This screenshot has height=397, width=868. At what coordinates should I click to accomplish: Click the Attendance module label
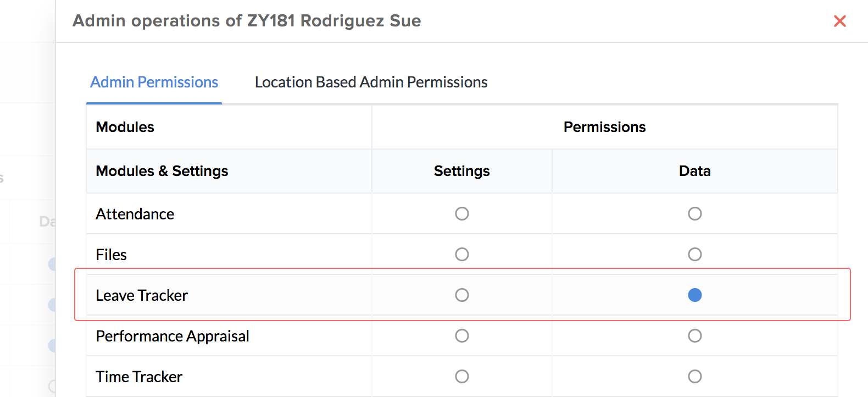[135, 214]
